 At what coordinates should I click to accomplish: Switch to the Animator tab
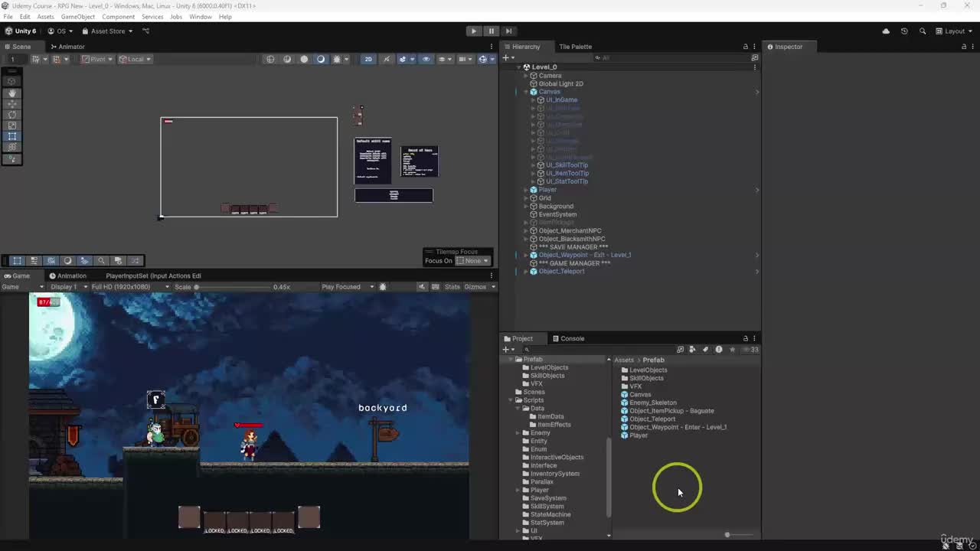click(67, 47)
